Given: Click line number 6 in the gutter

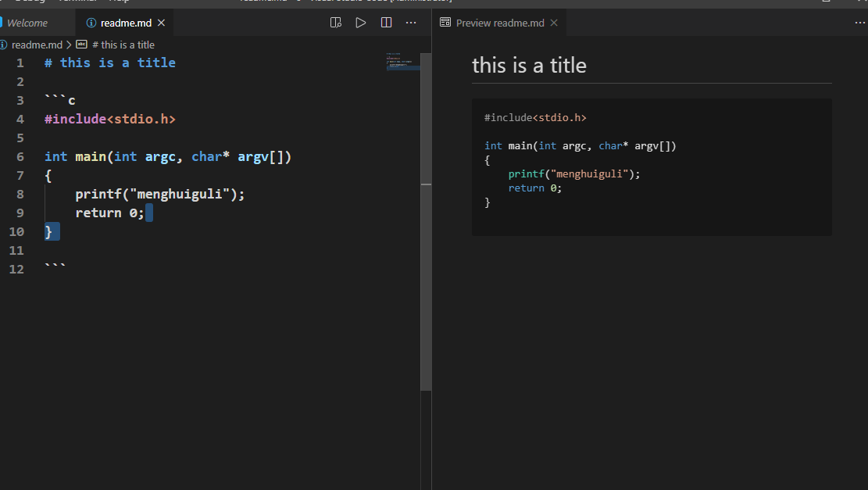Looking at the screenshot, I should (20, 156).
